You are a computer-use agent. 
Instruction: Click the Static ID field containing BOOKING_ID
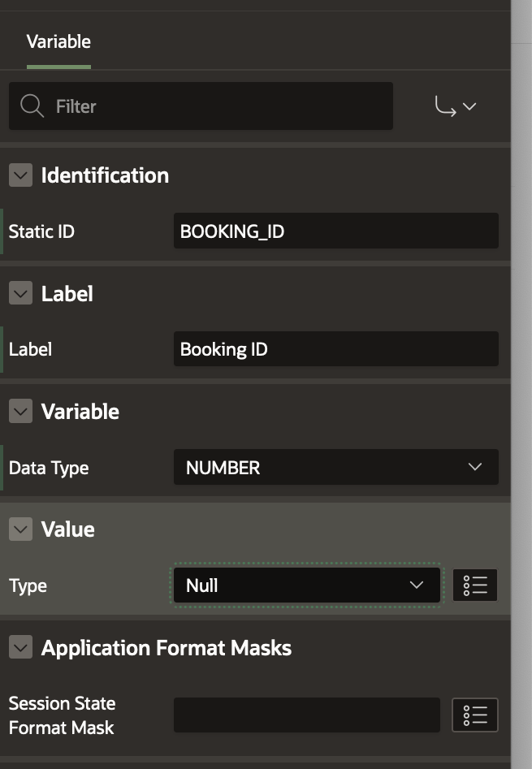[335, 231]
